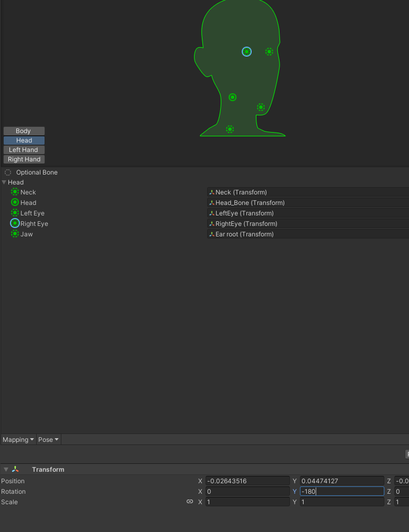Click the Optional Bone legend circle icon

[x=8, y=172]
